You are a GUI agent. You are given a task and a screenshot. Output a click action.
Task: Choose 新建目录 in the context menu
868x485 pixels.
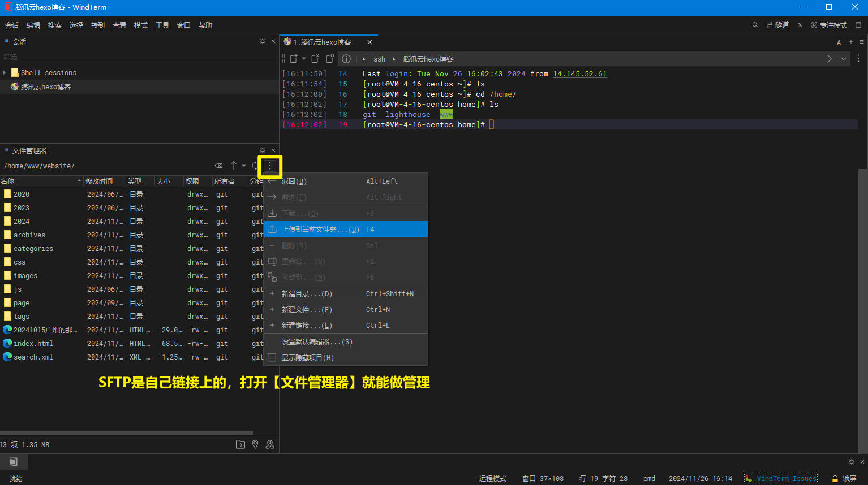[x=345, y=294]
